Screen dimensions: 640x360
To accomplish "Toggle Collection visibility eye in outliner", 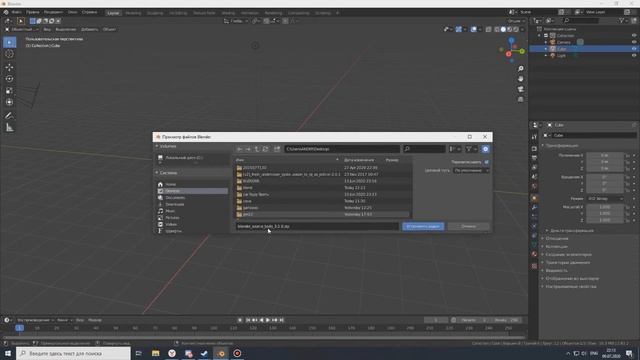I will coord(634,36).
